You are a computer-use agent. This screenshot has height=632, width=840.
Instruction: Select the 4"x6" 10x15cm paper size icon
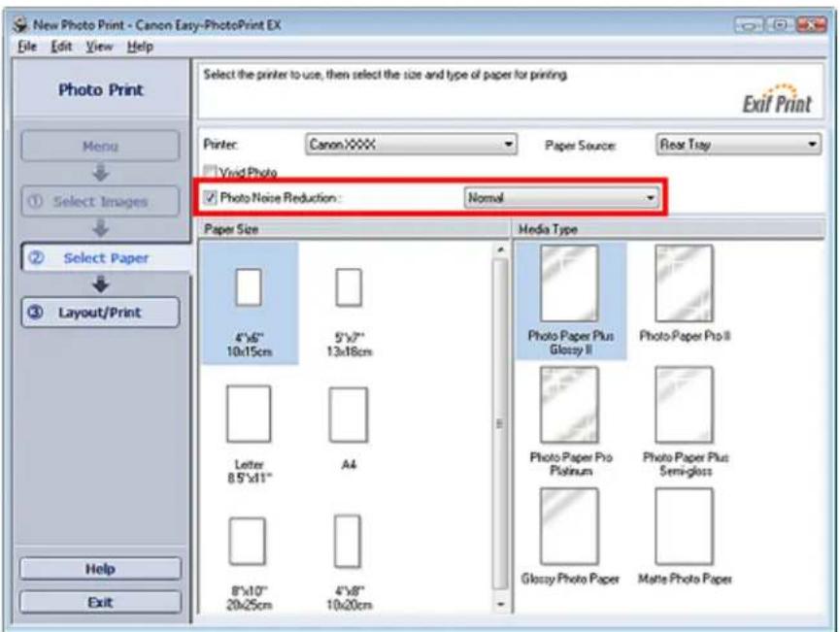click(249, 287)
